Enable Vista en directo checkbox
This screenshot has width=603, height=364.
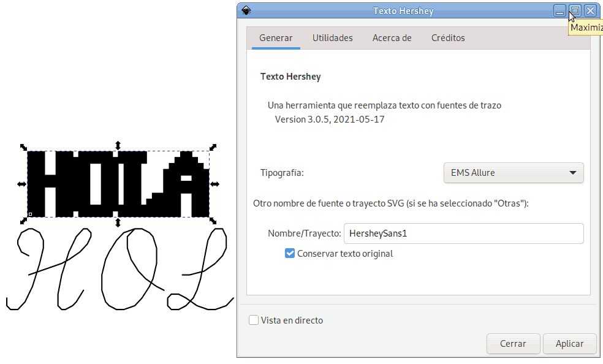(254, 320)
